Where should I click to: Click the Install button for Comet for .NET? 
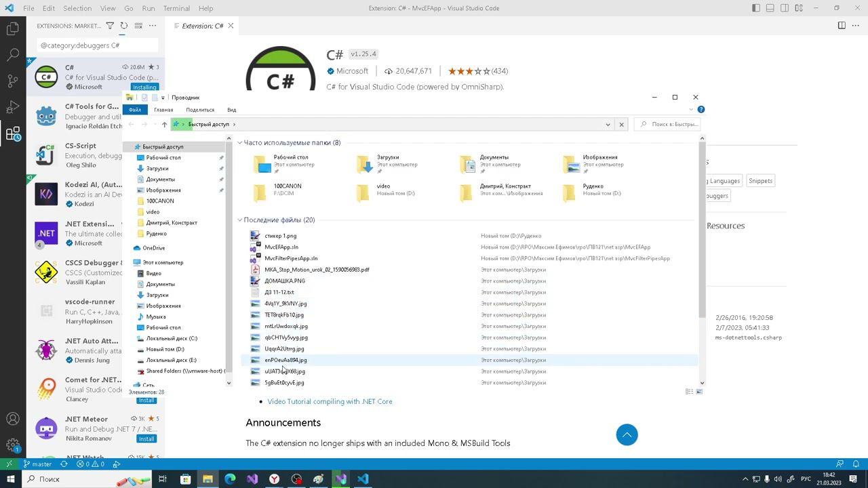[x=146, y=400]
